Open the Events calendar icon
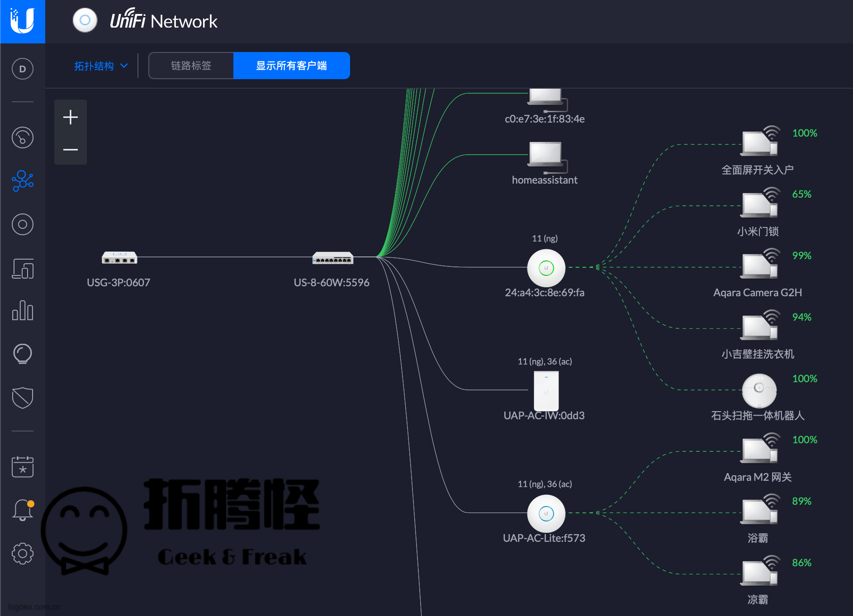 [23, 466]
